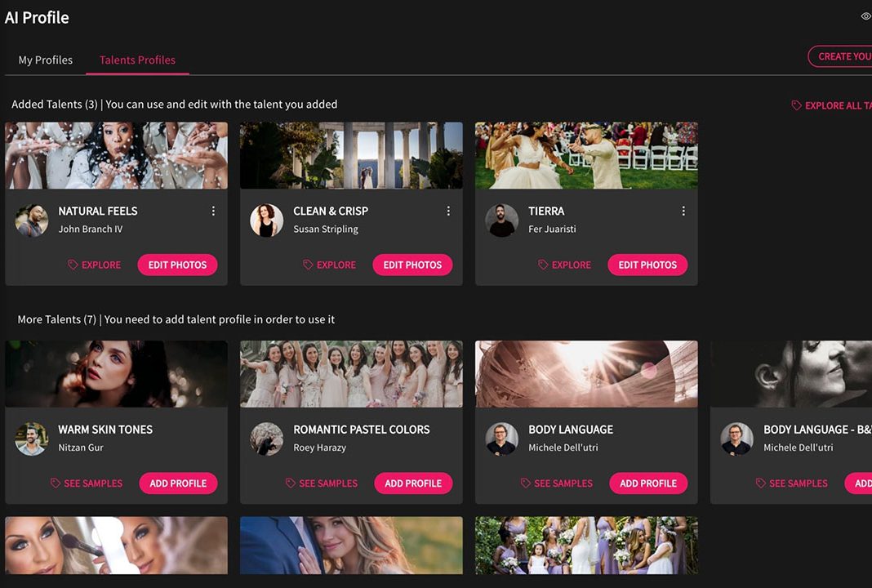Viewport: 872px width, 588px height.
Task: Click Roey Harazy's avatar
Action: pos(267,439)
